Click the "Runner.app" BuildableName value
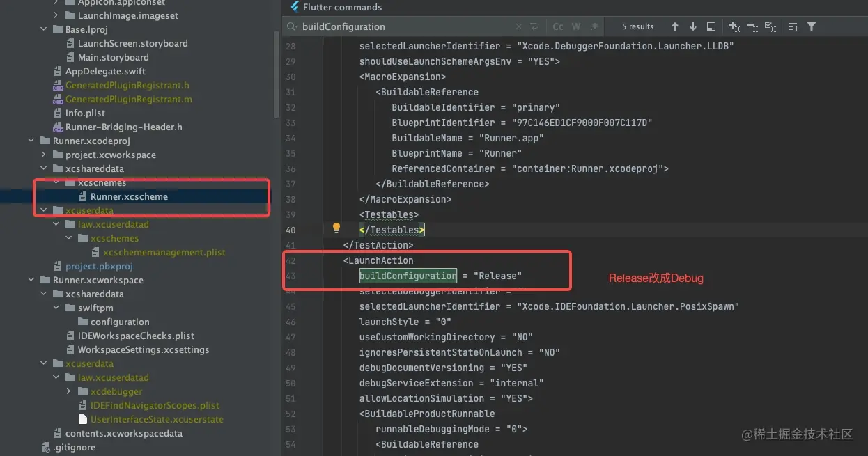Screen dimensions: 868x456 (511, 138)
